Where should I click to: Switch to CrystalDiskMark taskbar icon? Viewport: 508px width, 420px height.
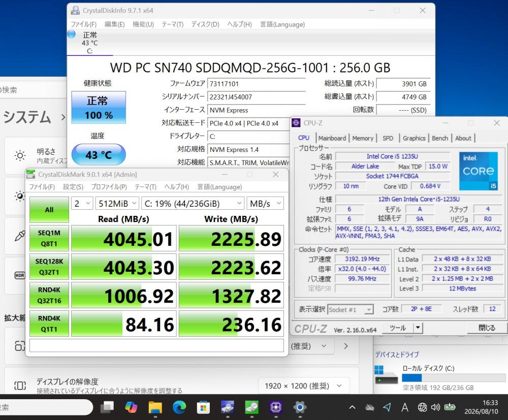click(252, 407)
